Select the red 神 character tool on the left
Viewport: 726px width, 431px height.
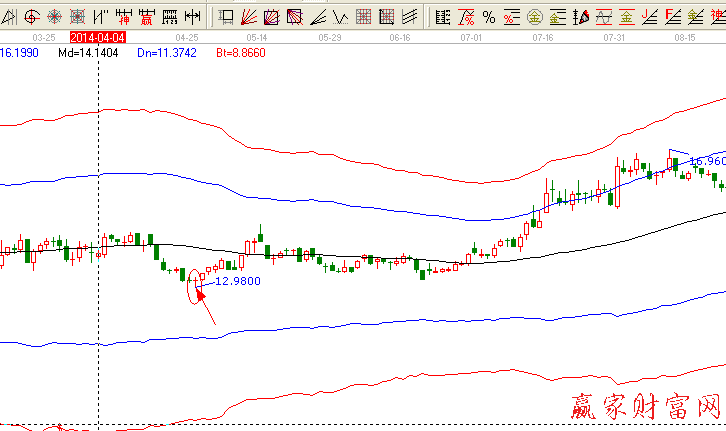[124, 17]
